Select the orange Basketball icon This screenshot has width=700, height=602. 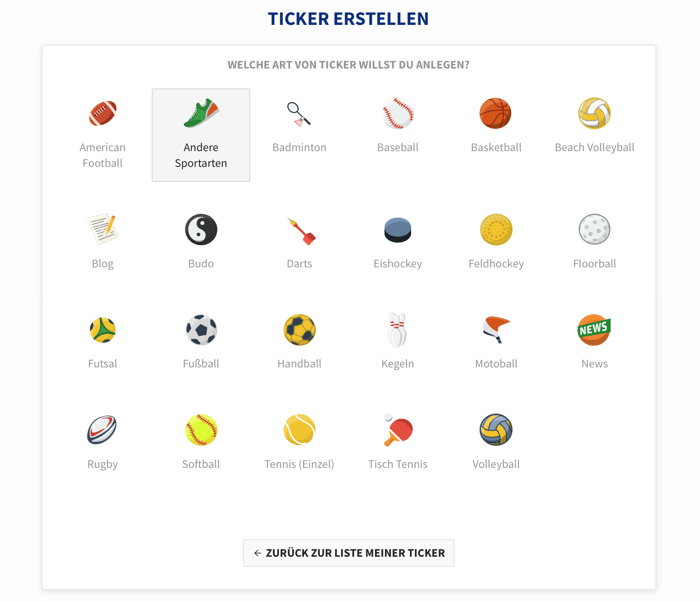496,113
